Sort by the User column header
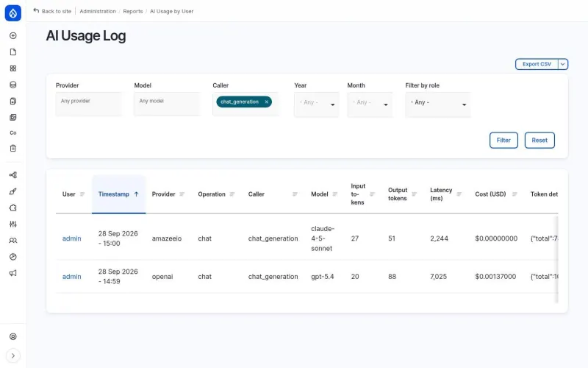The width and height of the screenshot is (588, 368). point(68,194)
